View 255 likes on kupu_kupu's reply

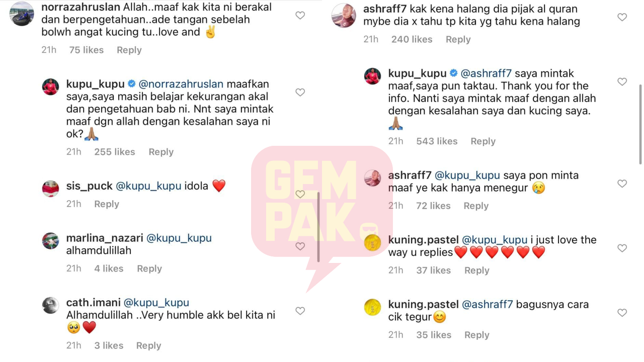tap(115, 152)
